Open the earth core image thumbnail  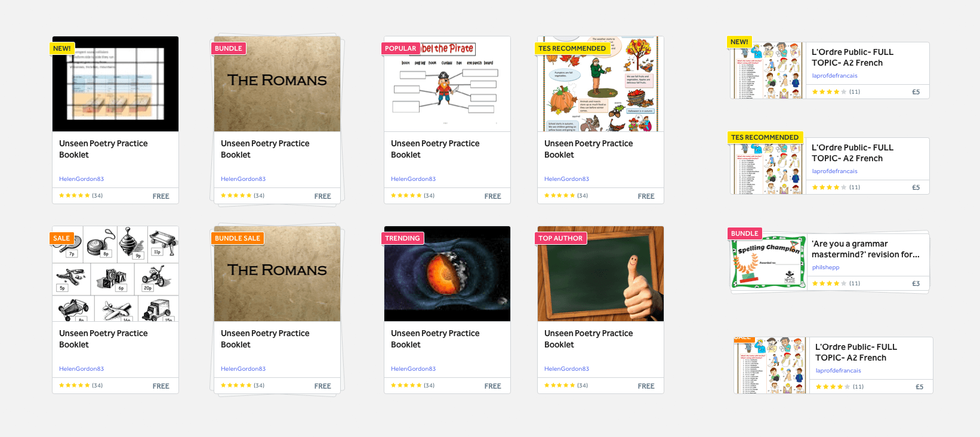tap(447, 274)
